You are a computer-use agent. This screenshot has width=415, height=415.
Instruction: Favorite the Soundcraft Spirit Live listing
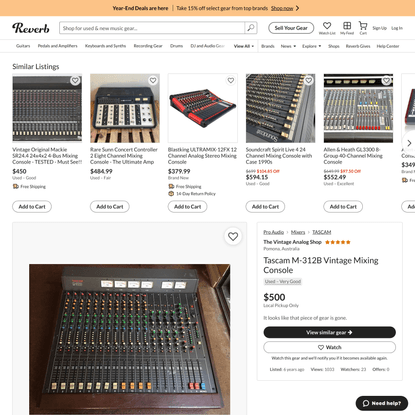pyautogui.click(x=309, y=80)
